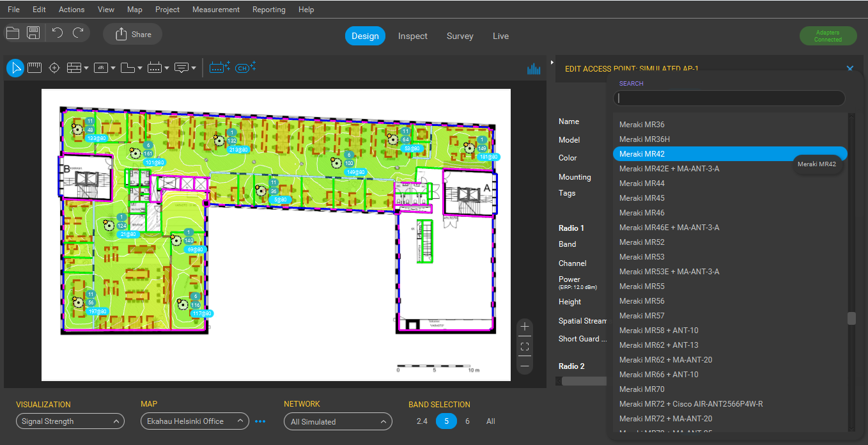The width and height of the screenshot is (868, 445).
Task: Choose Meraki MR57 from the model list
Action: (730, 316)
